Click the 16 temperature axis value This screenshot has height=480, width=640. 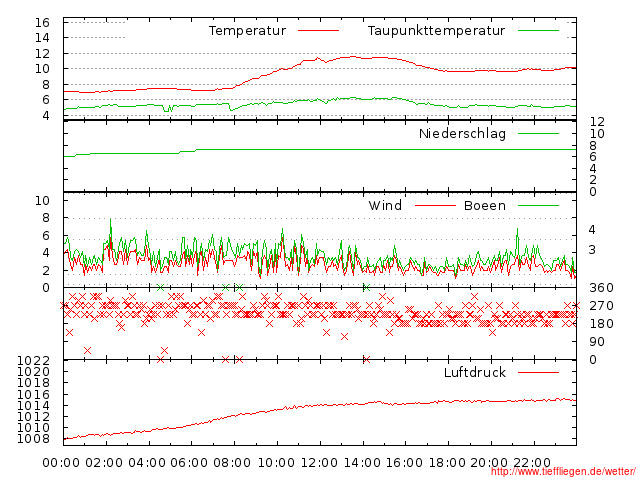coord(42,22)
